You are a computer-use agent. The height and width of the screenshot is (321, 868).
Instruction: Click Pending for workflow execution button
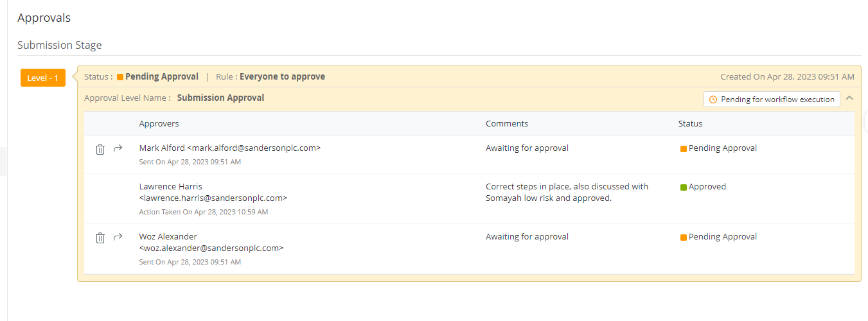click(x=772, y=100)
